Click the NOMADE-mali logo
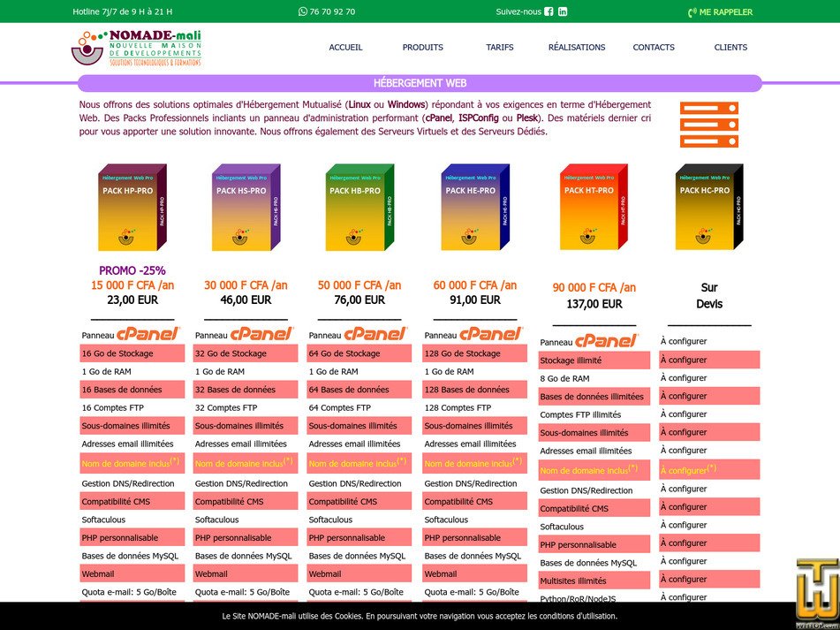Screen dimensions: 840x630 point(137,46)
